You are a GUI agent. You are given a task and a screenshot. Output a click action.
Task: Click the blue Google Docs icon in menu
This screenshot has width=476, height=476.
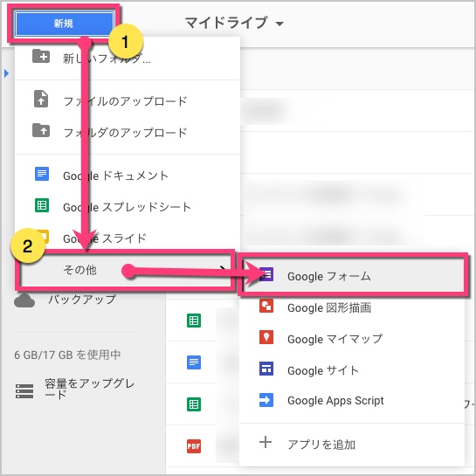point(42,174)
